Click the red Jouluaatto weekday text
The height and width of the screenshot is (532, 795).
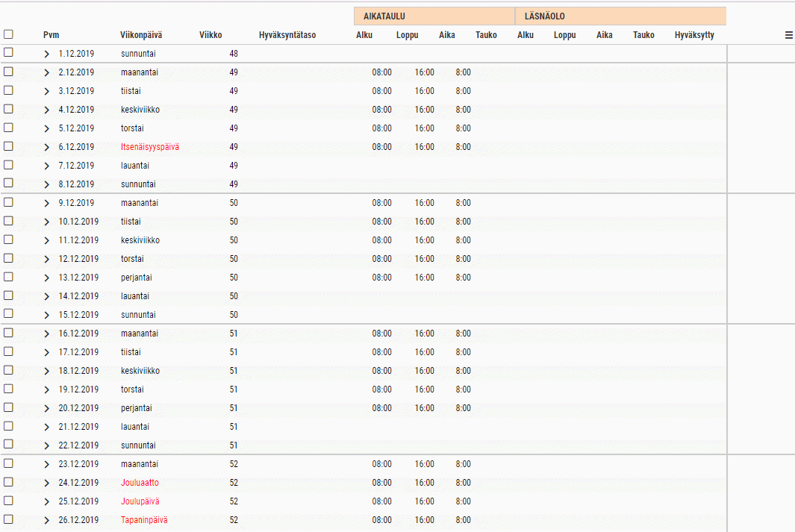(x=140, y=483)
